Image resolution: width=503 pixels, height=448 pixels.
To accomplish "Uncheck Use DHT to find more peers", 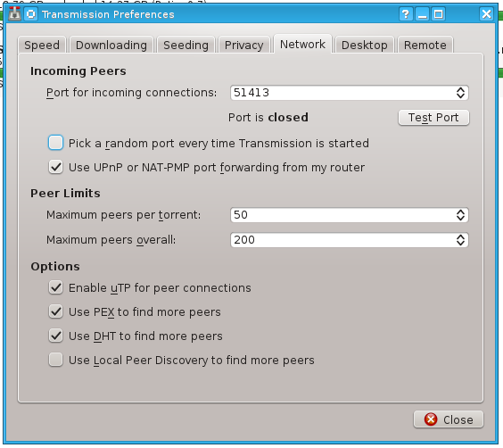I will pos(55,336).
